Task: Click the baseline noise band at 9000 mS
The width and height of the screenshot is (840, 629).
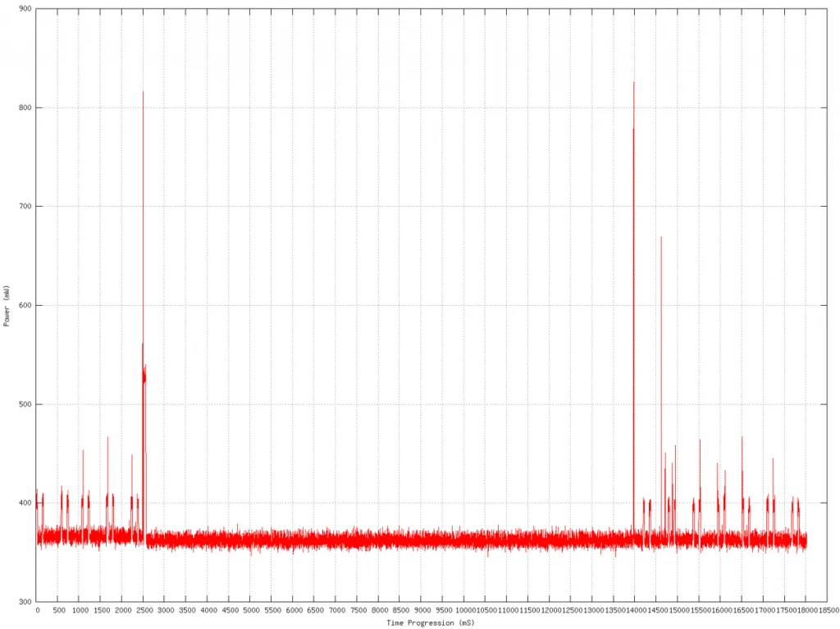Action: click(x=422, y=540)
